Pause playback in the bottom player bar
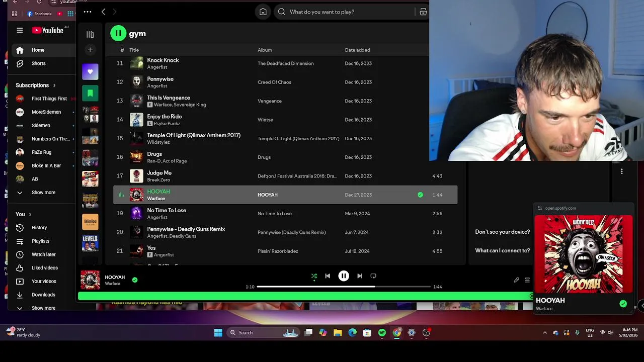 (x=344, y=276)
